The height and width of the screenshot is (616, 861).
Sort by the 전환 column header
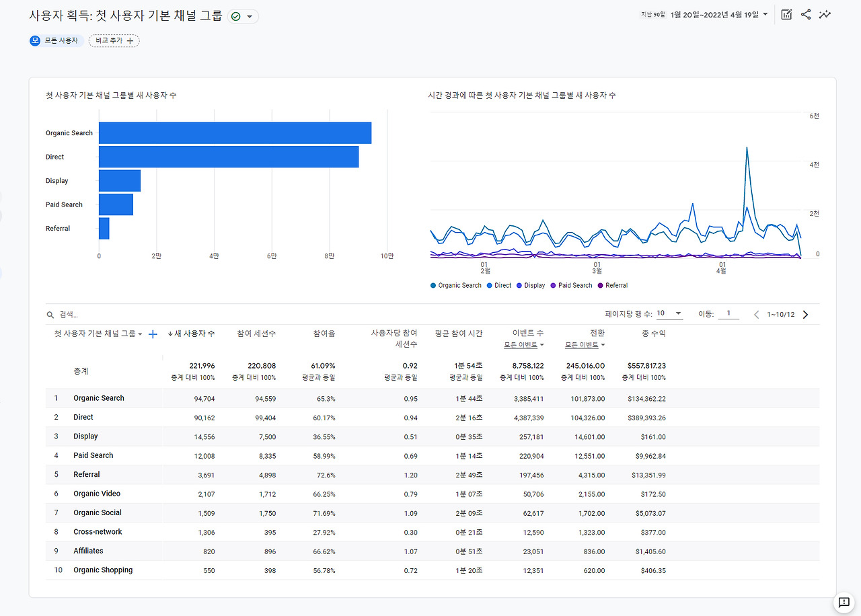coord(596,334)
